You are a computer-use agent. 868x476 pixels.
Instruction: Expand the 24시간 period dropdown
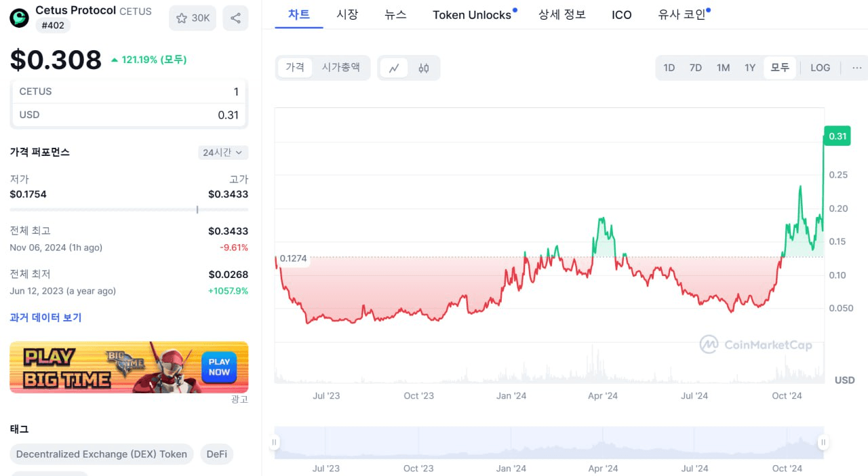click(x=223, y=153)
